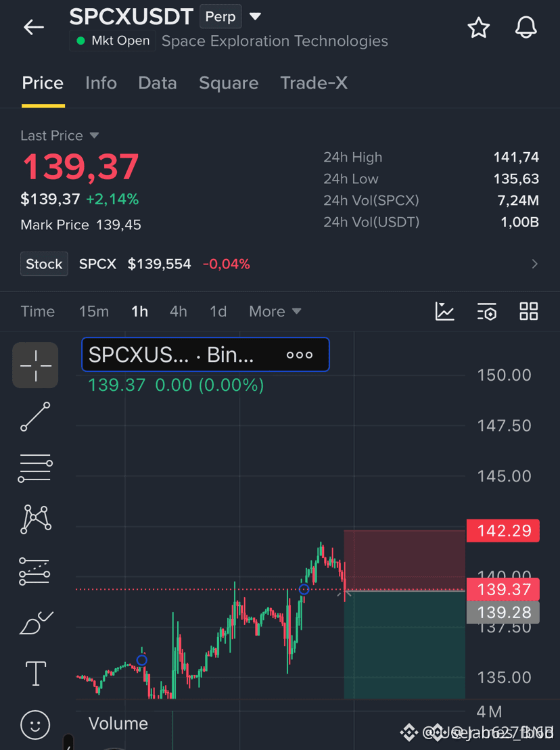Image resolution: width=560 pixels, height=750 pixels.
Task: Select the Time chart interval
Action: coord(38,311)
